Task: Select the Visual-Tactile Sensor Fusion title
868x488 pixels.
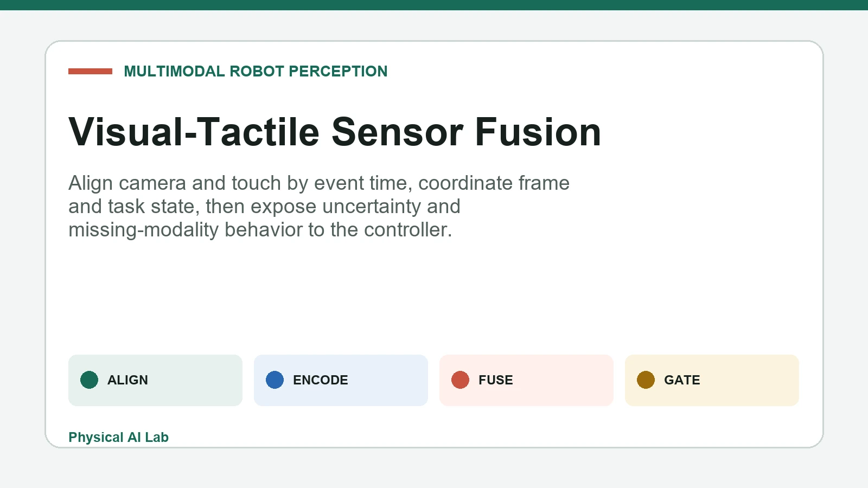Action: point(335,132)
